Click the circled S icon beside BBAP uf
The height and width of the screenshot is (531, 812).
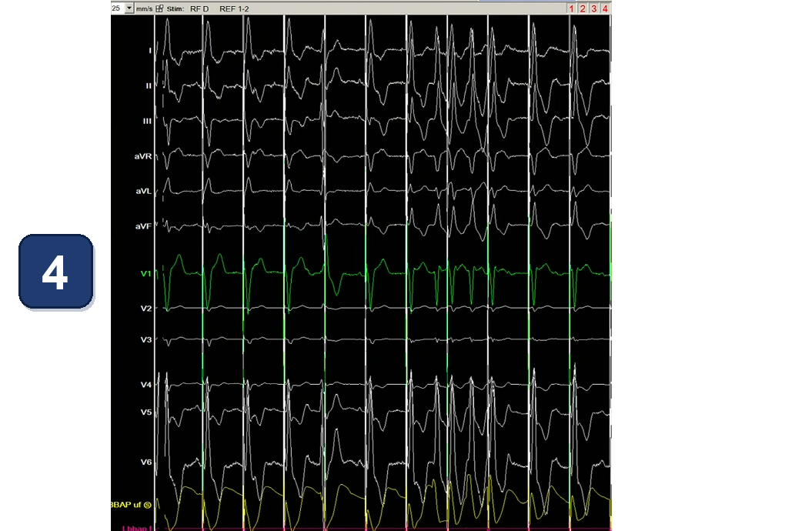[148, 505]
